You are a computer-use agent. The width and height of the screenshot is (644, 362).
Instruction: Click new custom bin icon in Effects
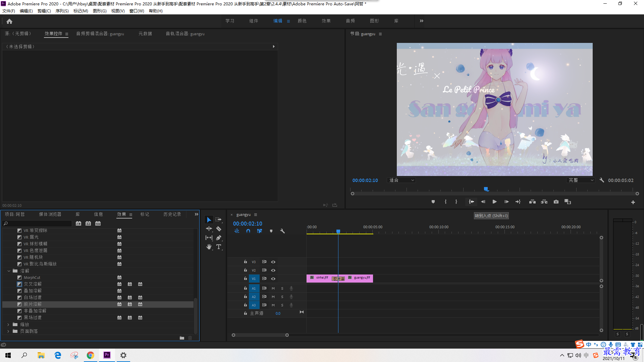[x=182, y=338]
